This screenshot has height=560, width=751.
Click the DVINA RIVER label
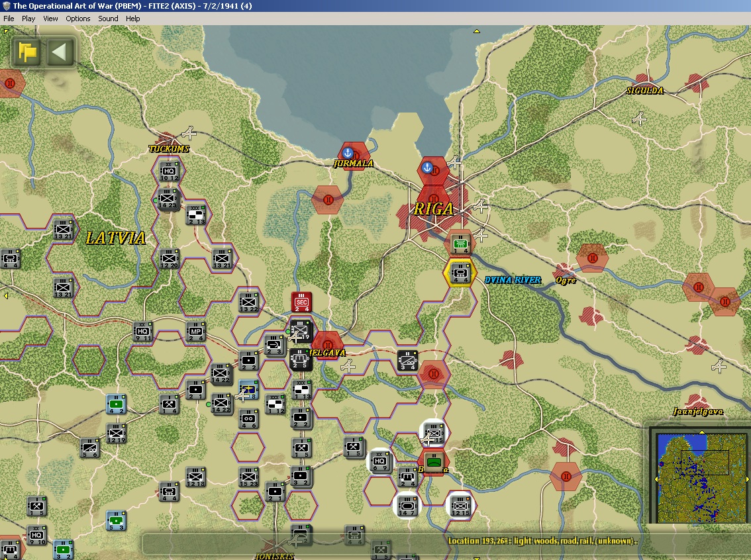(x=513, y=279)
